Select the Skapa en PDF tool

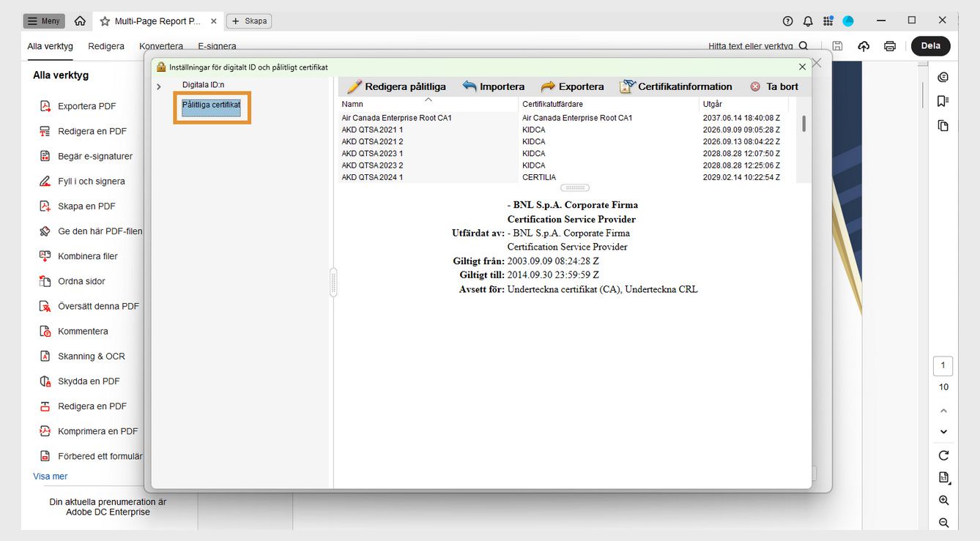[x=77, y=206]
